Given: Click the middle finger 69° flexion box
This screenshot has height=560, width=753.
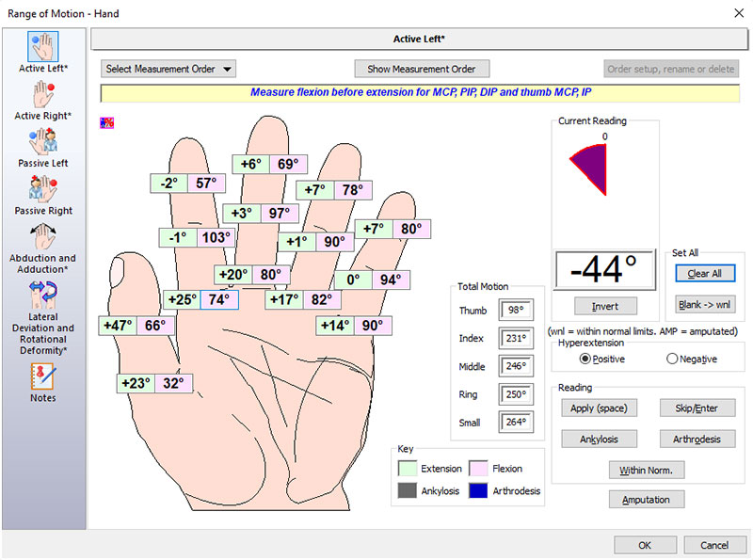Looking at the screenshot, I should (x=287, y=164).
